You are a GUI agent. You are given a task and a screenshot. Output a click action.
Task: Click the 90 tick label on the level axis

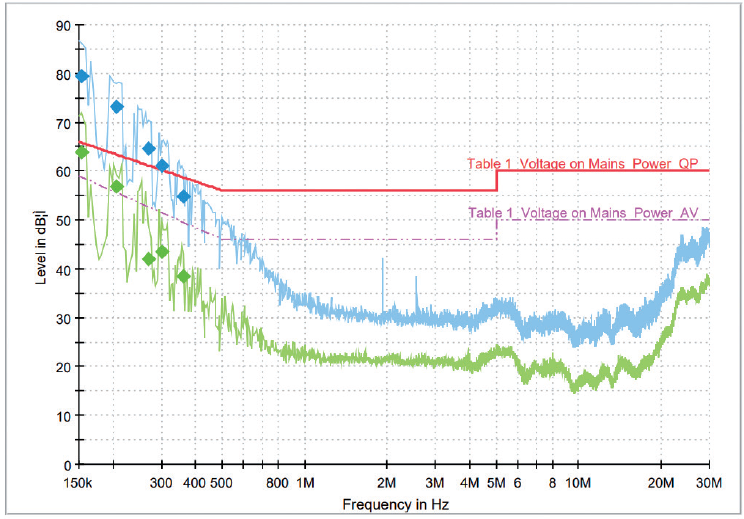[64, 25]
